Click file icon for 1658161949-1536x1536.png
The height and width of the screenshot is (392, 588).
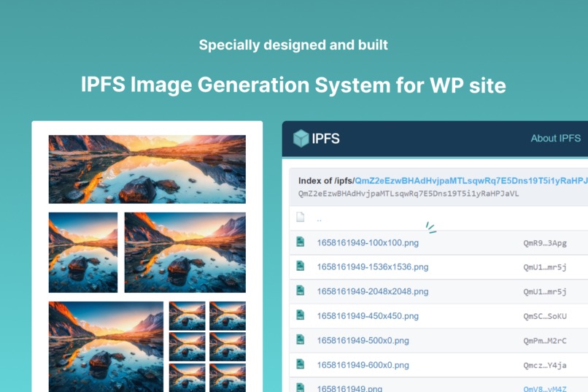[301, 266]
